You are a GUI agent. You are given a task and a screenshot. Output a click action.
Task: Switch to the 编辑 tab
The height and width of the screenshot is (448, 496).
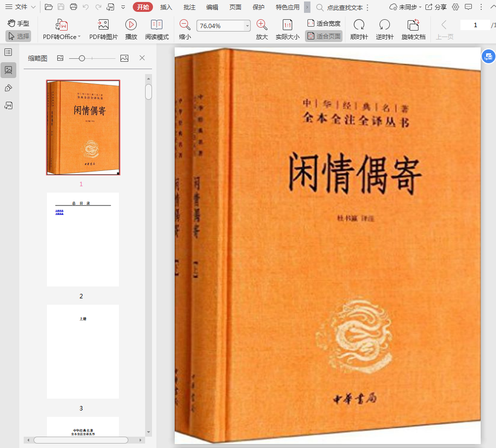coord(212,7)
